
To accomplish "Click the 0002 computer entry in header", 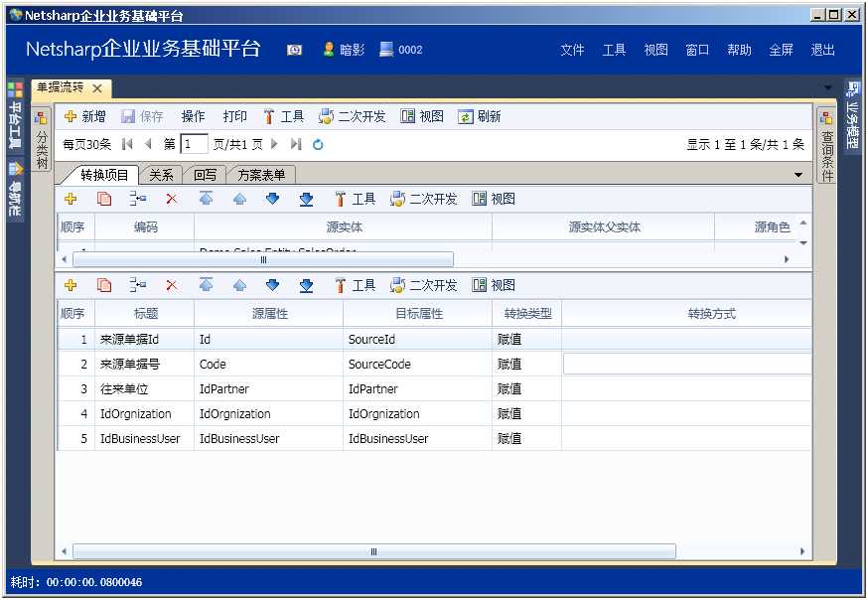I will 401,50.
